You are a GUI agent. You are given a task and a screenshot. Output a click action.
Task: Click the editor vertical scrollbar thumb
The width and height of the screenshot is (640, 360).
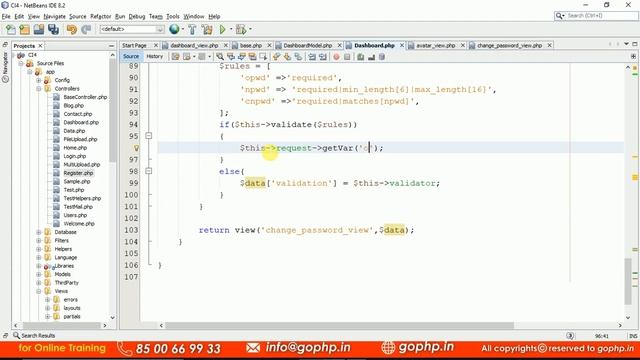(x=628, y=282)
